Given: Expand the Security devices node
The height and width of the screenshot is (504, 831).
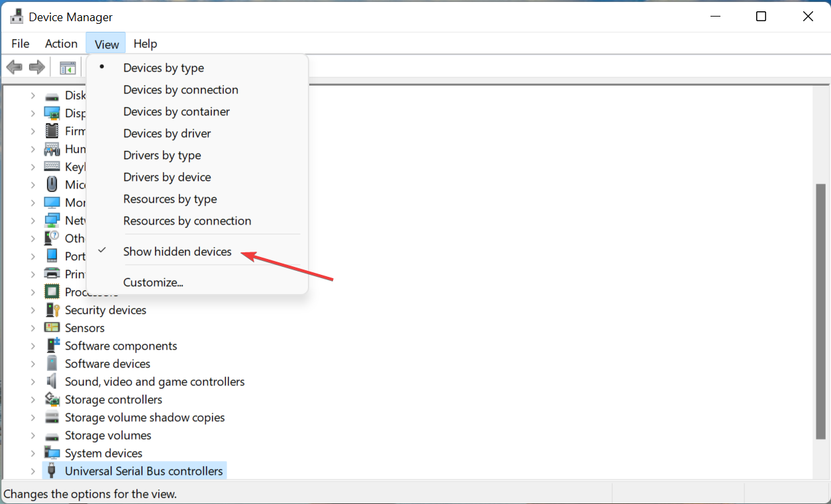Looking at the screenshot, I should click(32, 310).
